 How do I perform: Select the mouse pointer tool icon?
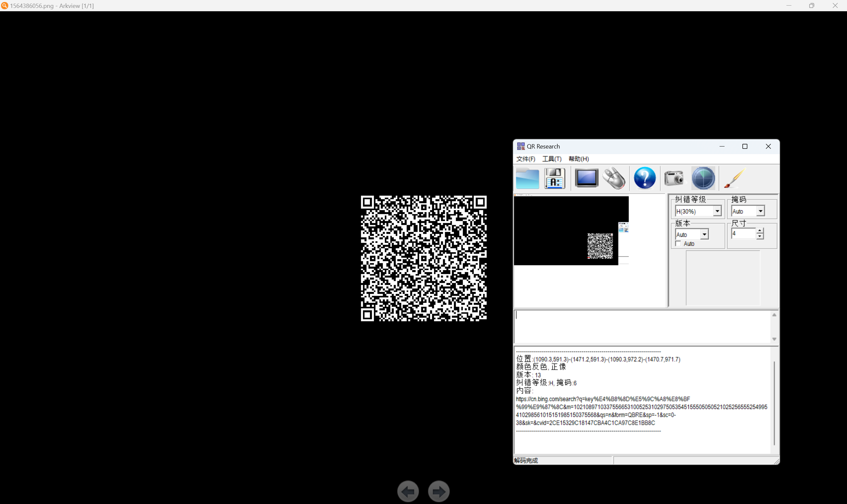[x=614, y=178]
